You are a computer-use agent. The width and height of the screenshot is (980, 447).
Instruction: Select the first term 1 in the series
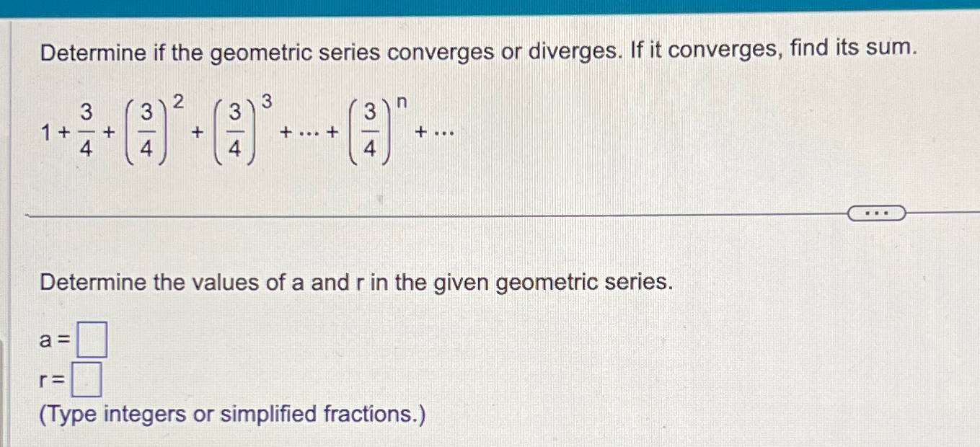pyautogui.click(x=45, y=130)
